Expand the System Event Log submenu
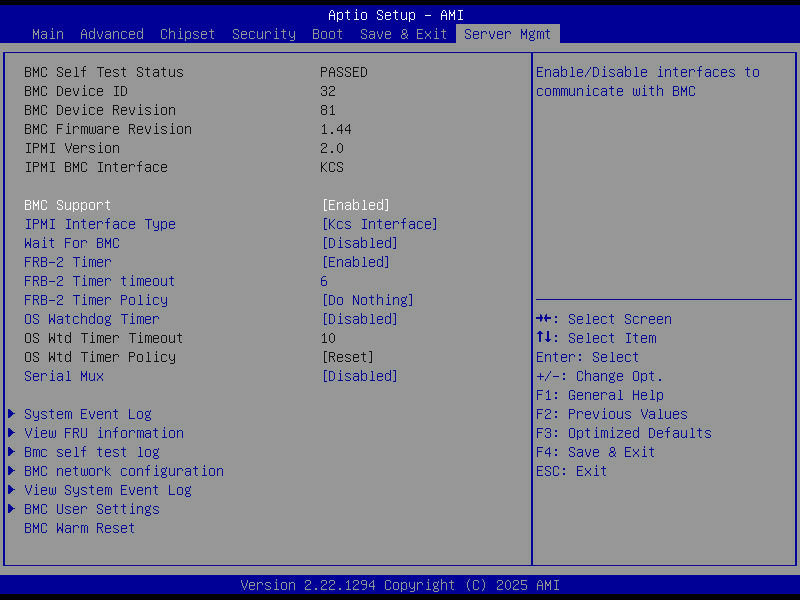Viewport: 800px width, 600px height. click(88, 413)
